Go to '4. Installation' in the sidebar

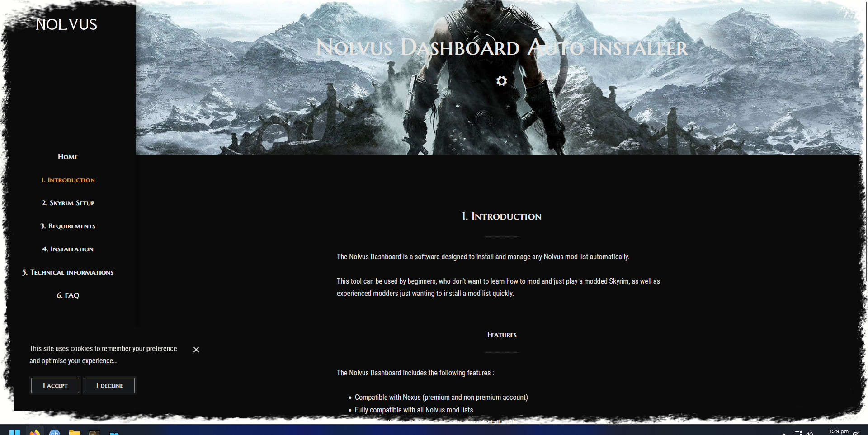click(x=67, y=249)
